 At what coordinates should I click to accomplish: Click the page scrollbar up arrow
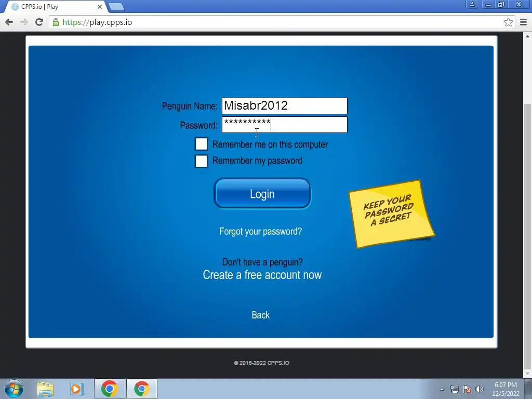[528, 36]
